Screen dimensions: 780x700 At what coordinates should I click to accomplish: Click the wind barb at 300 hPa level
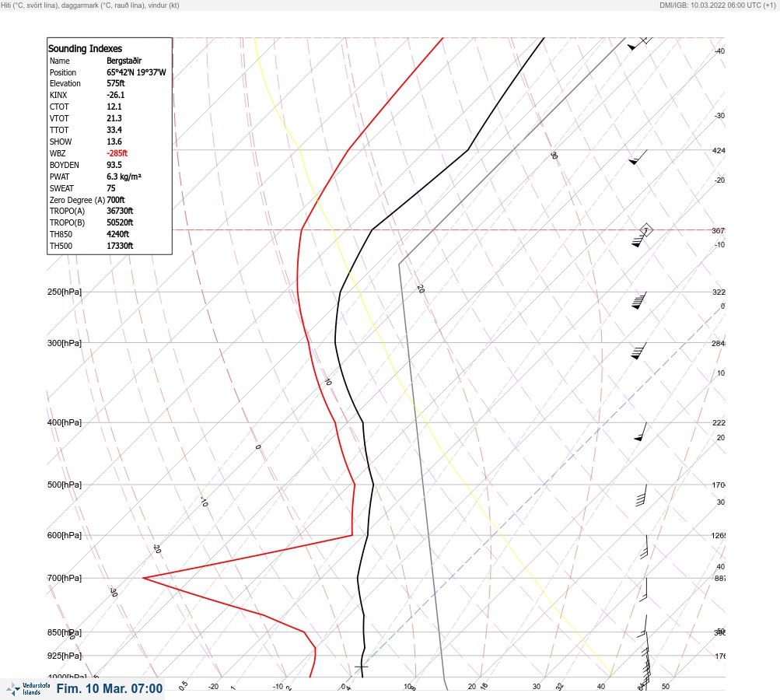pyautogui.click(x=638, y=352)
